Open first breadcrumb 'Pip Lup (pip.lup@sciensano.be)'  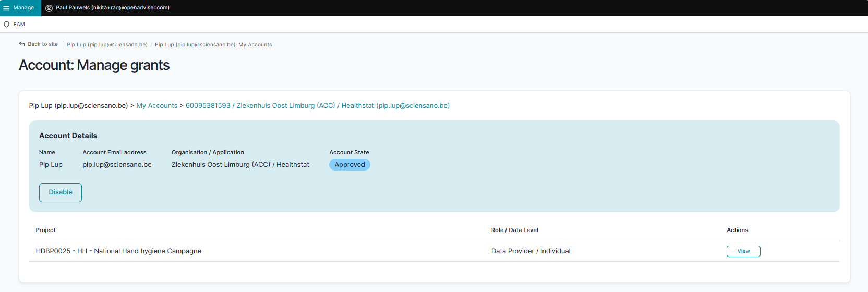(x=107, y=45)
